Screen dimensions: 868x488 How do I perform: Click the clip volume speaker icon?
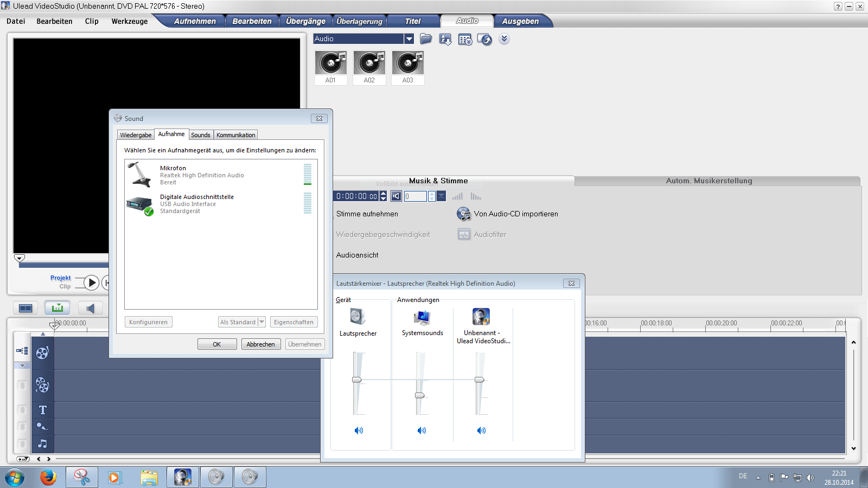(397, 196)
